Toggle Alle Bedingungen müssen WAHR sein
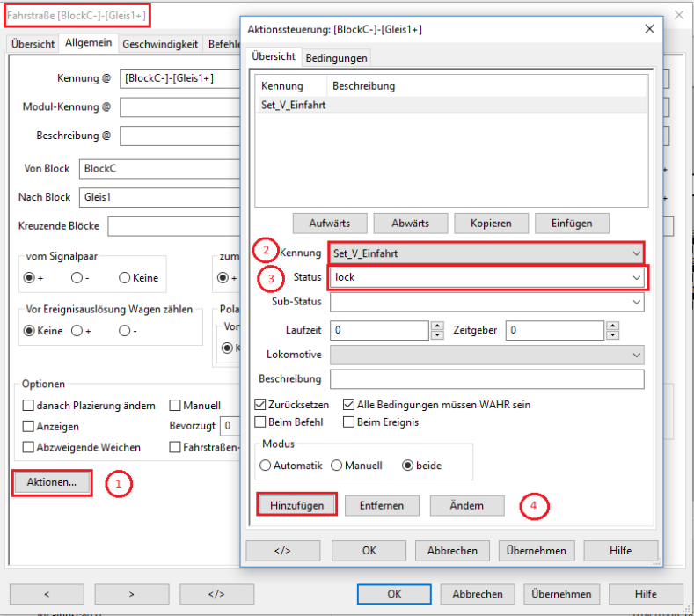Viewport: 694px width, 616px height. 349,405
